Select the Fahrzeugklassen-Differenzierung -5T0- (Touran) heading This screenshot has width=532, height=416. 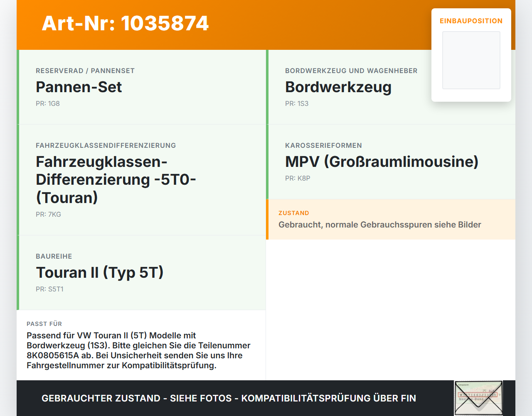click(x=116, y=179)
